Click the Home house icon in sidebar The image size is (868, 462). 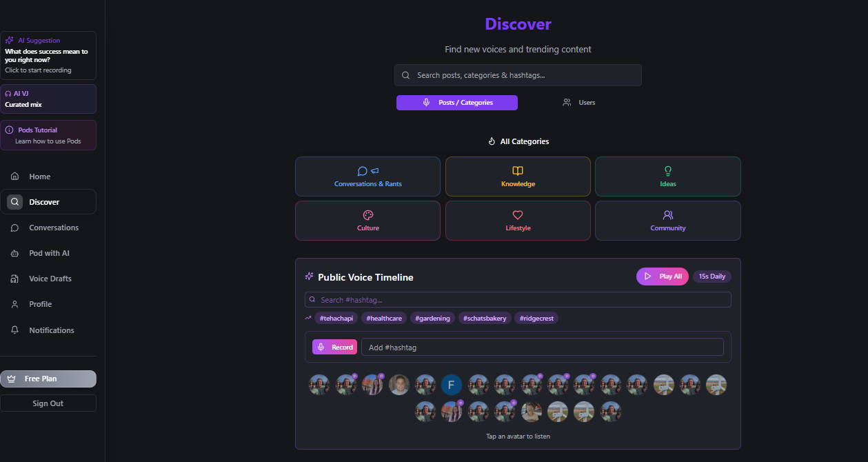14,177
